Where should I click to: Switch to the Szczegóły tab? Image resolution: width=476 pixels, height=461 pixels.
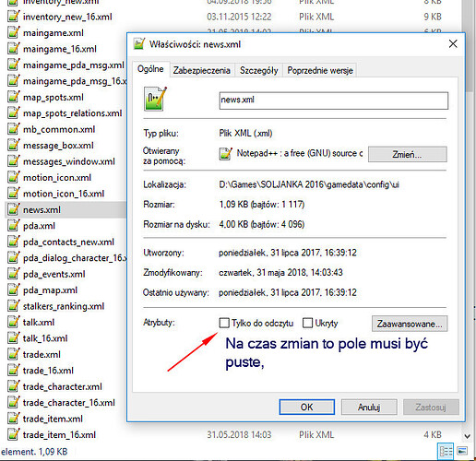click(x=259, y=70)
